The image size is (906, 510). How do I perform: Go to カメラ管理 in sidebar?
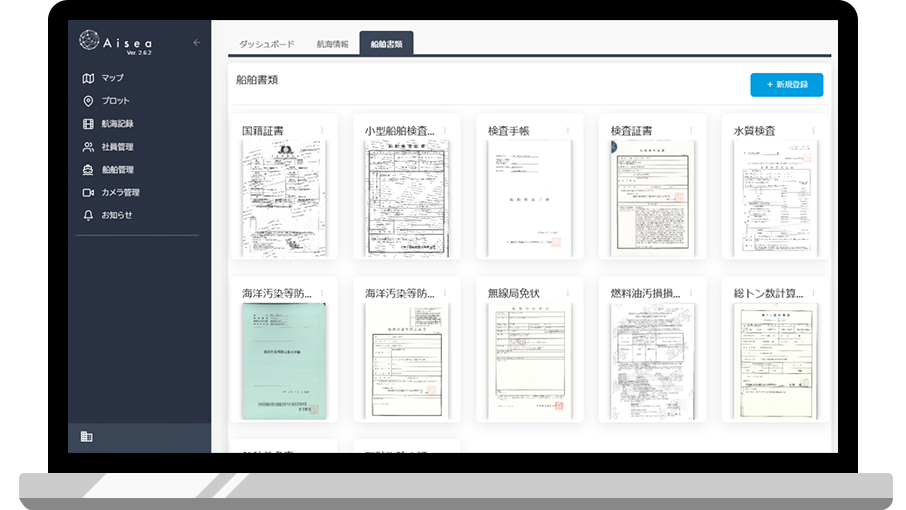point(121,192)
